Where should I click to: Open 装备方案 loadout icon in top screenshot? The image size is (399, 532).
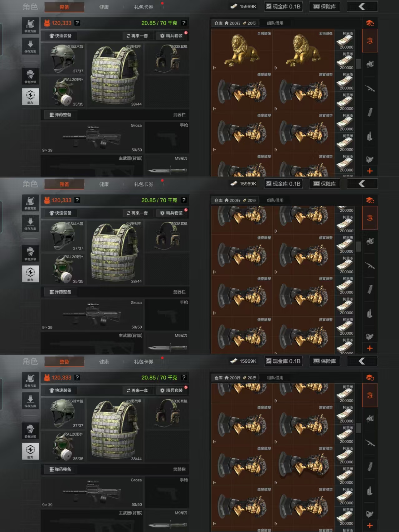pyautogui.click(x=30, y=26)
